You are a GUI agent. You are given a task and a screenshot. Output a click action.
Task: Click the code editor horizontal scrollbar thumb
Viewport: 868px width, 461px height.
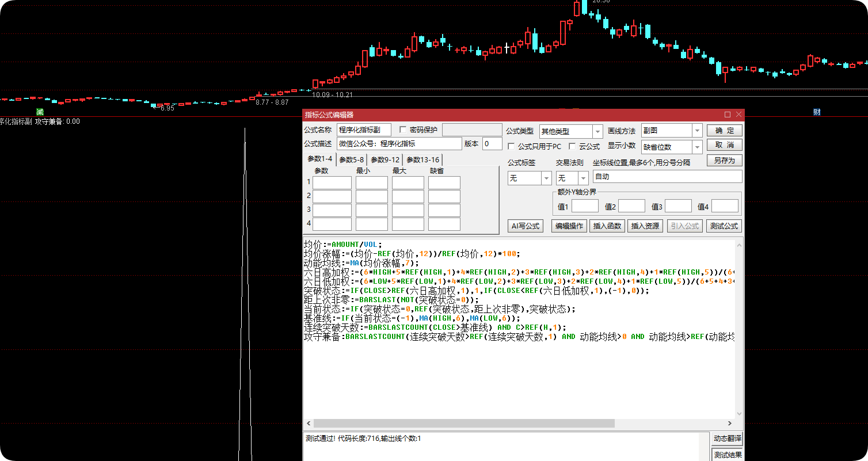[463, 423]
